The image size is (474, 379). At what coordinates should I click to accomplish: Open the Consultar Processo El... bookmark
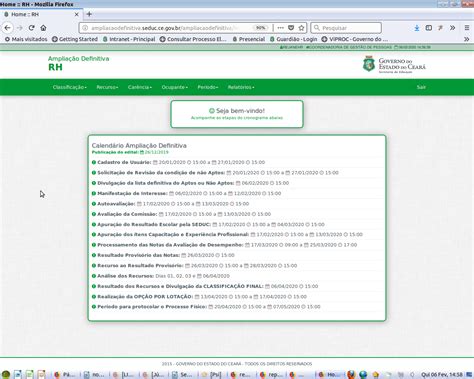(x=193, y=39)
